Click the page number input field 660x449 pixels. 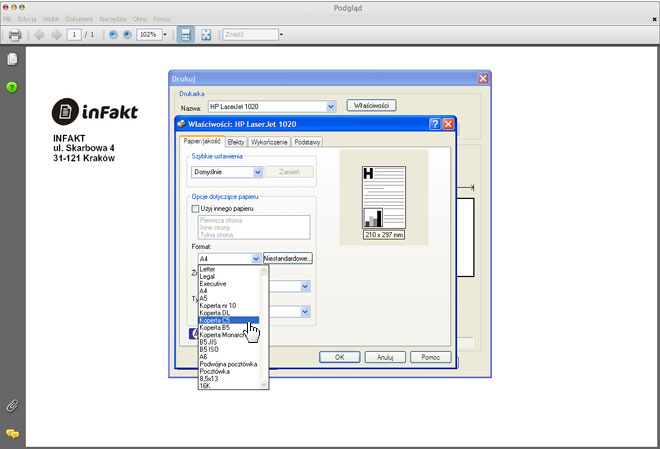pos(74,35)
